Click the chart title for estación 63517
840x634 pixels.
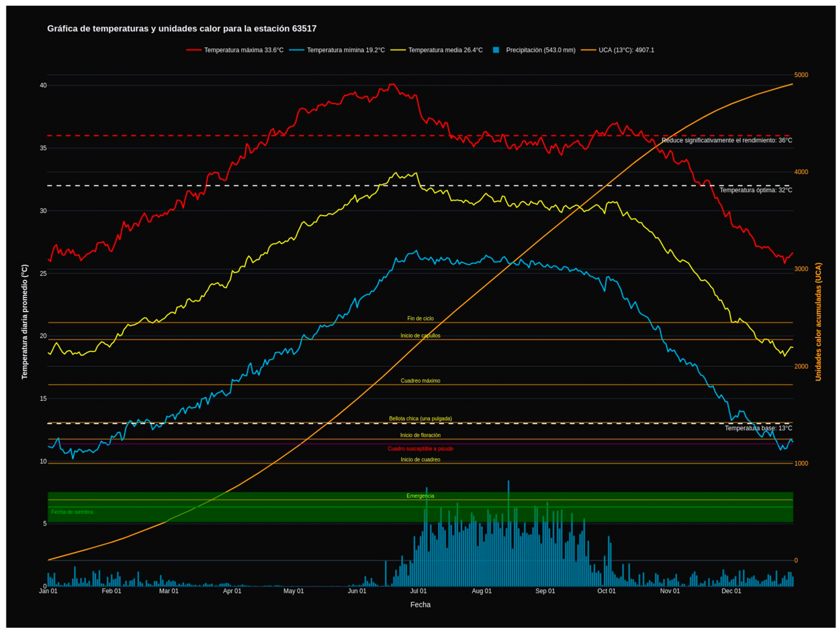click(182, 29)
